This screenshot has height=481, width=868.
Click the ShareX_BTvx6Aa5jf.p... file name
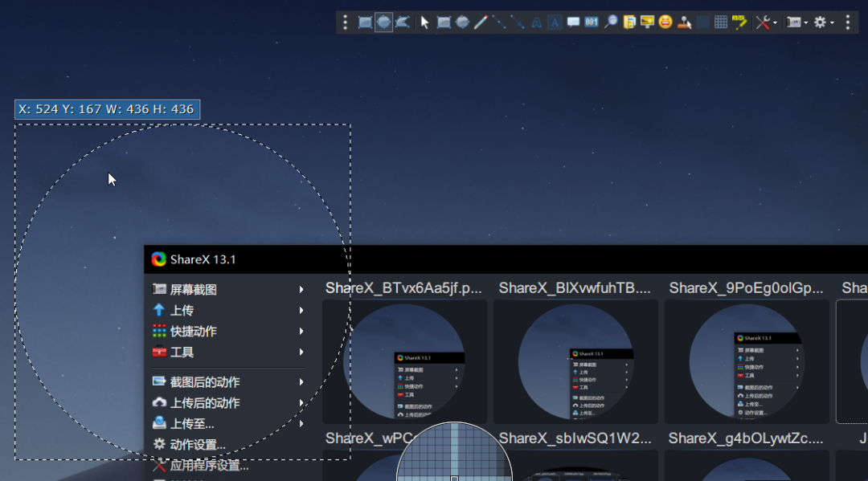(x=403, y=288)
